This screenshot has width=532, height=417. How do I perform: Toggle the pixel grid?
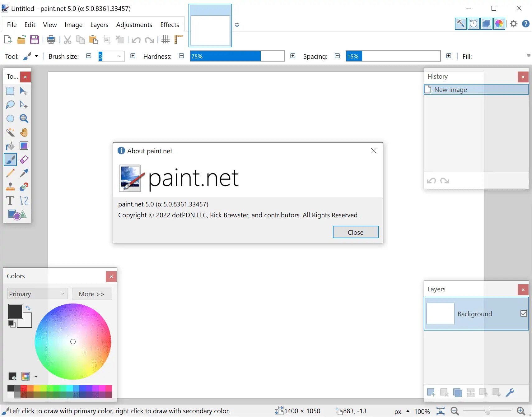tap(166, 39)
